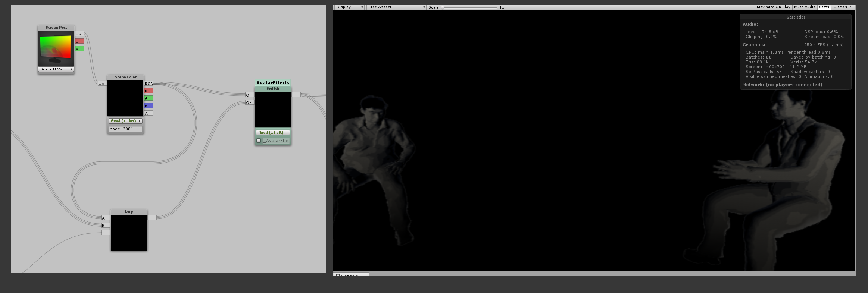Click the AvatarEffects node title field
This screenshot has width=868, height=293.
point(273,83)
